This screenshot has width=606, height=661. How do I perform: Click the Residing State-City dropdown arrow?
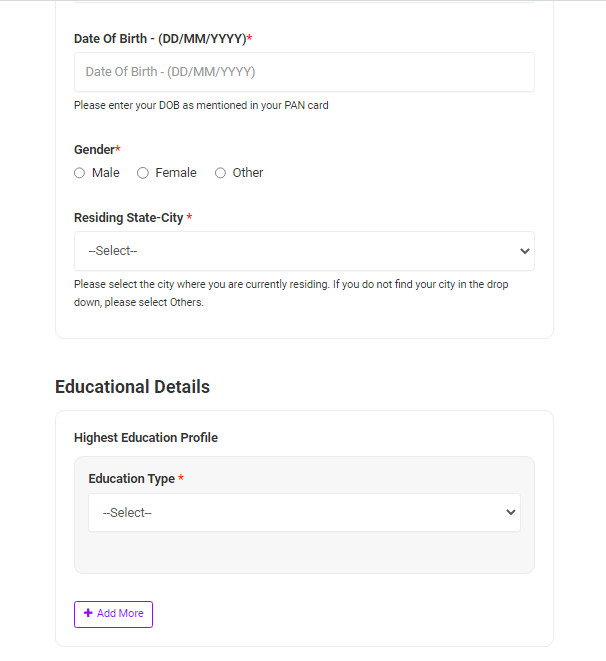tap(525, 251)
